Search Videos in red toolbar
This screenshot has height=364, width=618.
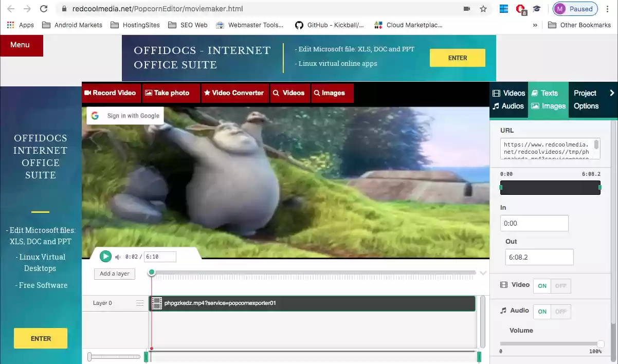tap(289, 93)
